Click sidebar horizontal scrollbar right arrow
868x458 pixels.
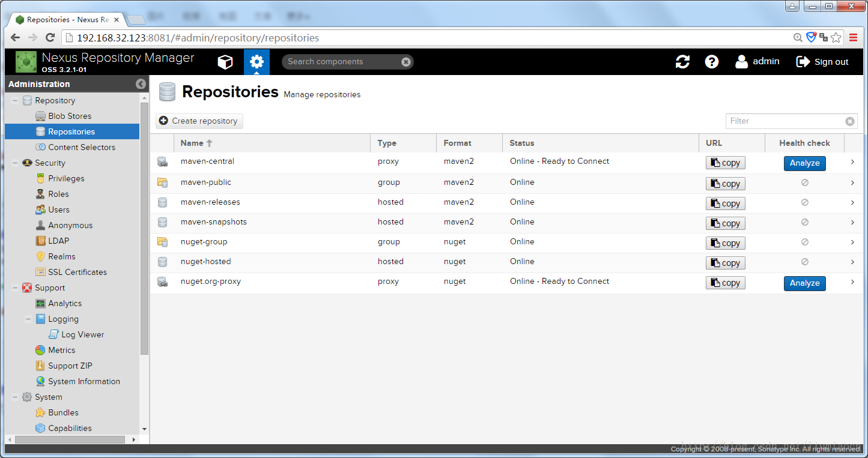point(133,439)
